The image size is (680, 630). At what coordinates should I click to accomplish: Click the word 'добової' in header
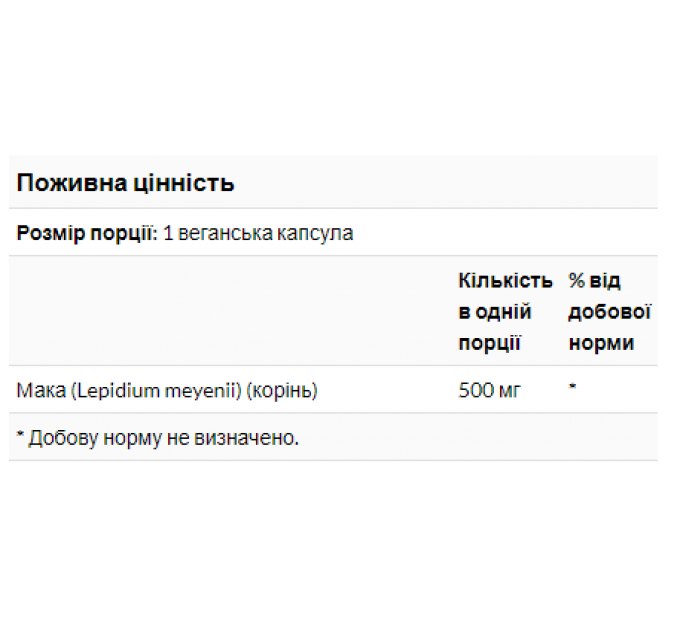[x=610, y=312]
